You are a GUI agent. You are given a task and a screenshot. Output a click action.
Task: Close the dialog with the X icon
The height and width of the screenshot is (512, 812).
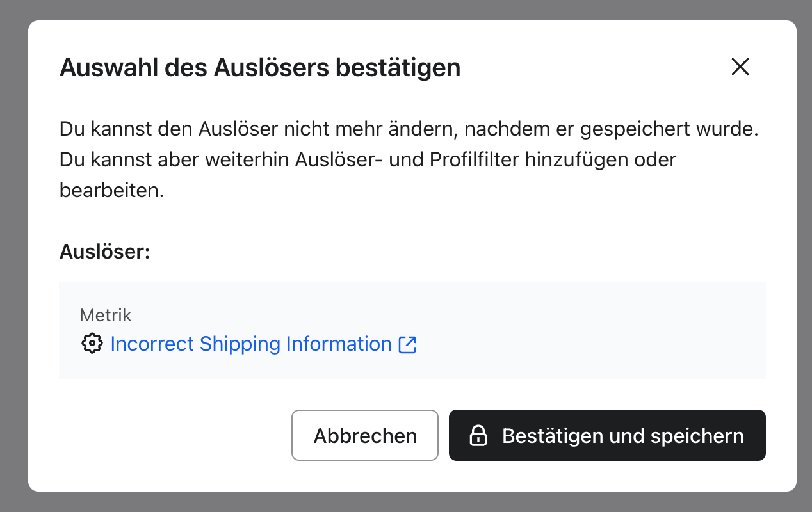(x=740, y=67)
